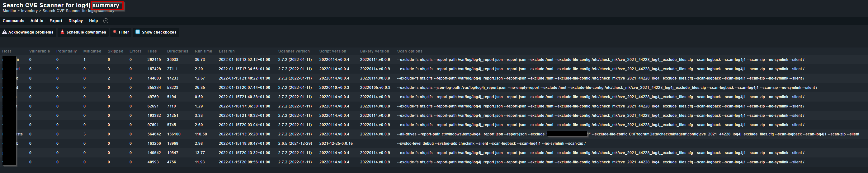Select Script version 20220110.v0.0.3
This screenshot has width=868, height=173.
point(334,88)
